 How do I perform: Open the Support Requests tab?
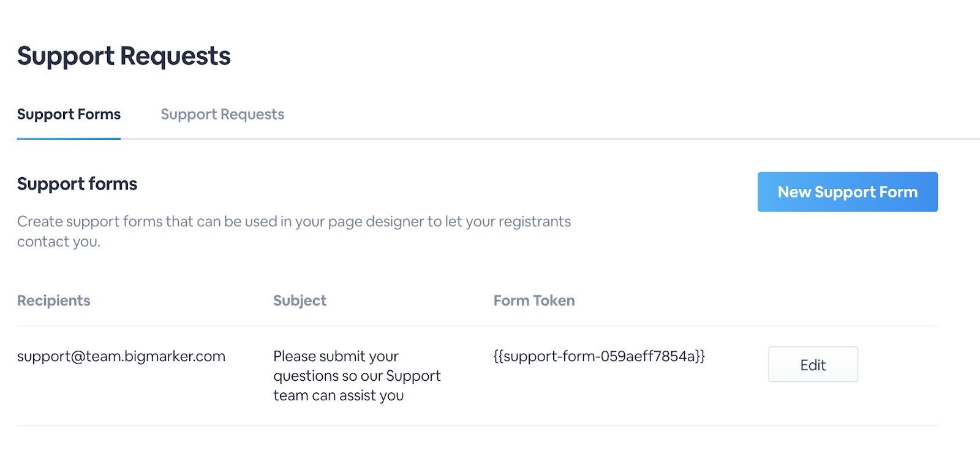(222, 115)
